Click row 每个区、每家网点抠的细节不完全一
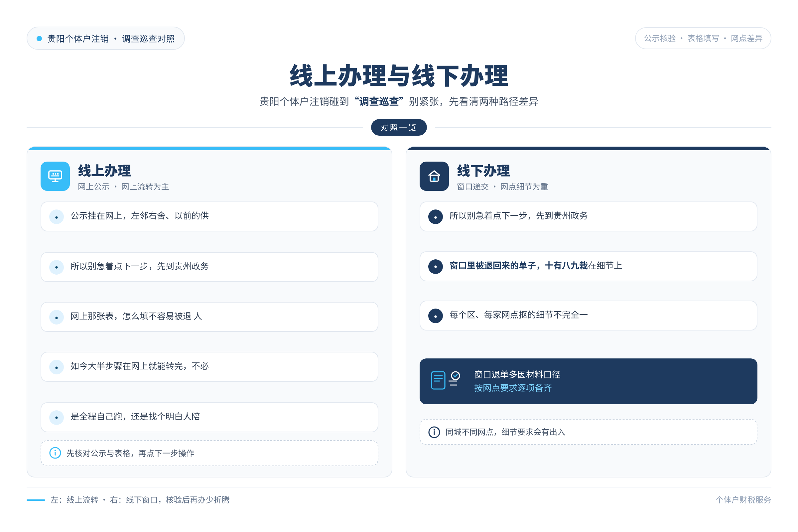 pos(588,316)
